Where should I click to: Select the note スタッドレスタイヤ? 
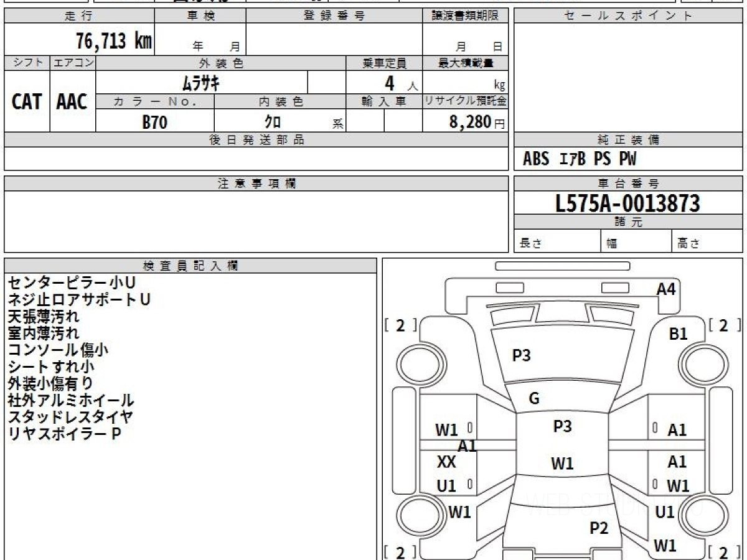(70, 418)
